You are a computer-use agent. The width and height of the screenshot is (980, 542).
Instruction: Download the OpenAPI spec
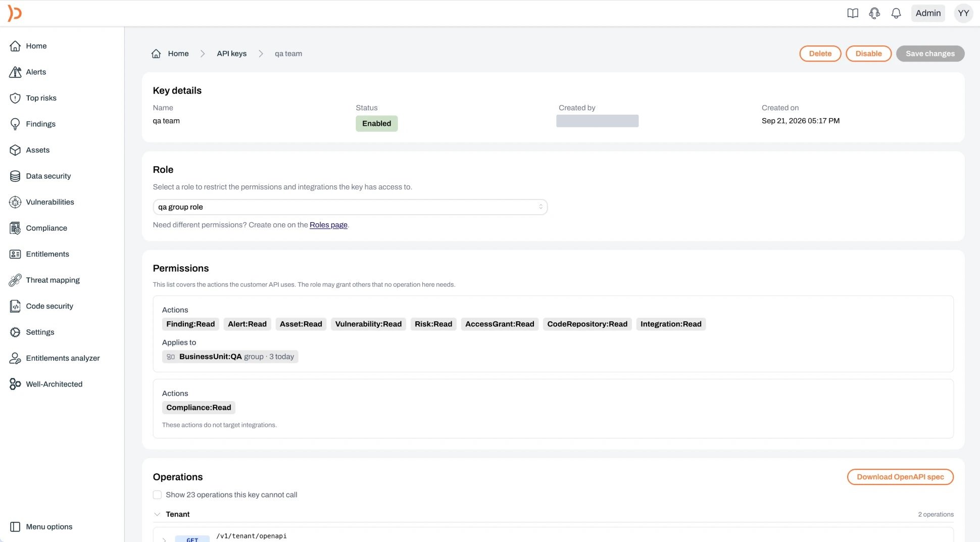tap(900, 477)
